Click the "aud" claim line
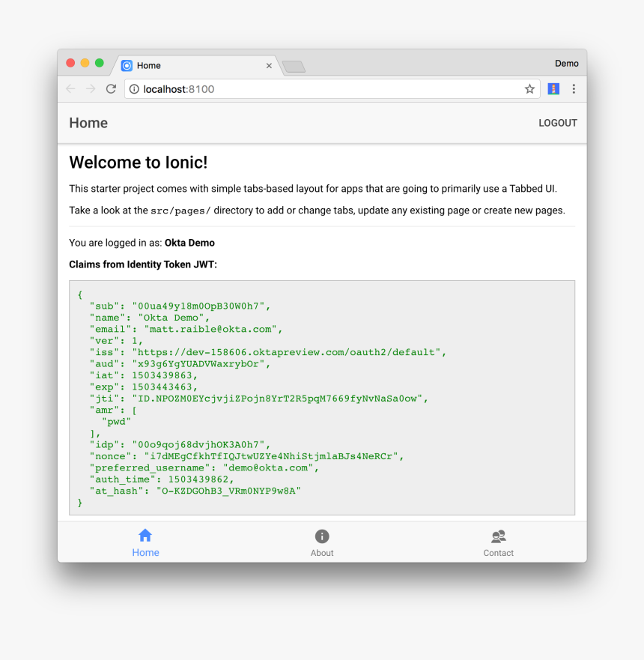This screenshot has height=660, width=644. pos(180,363)
